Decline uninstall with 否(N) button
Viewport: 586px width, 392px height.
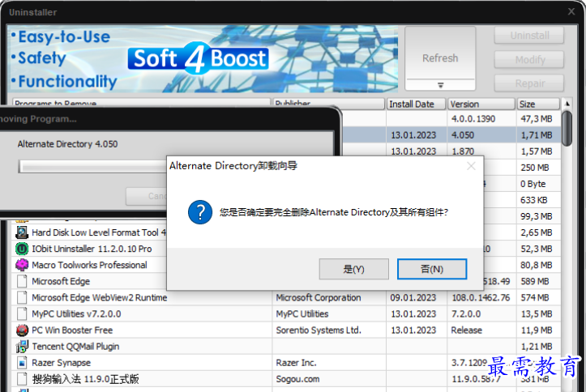pyautogui.click(x=432, y=269)
